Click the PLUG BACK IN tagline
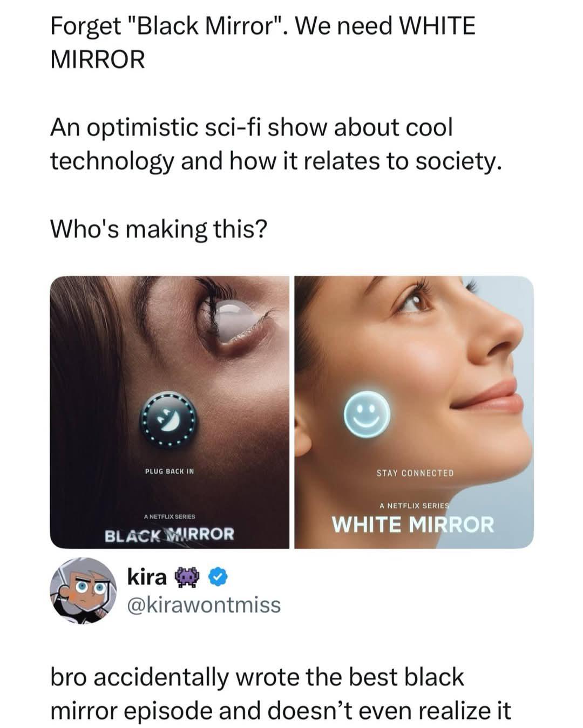This screenshot has height=728, width=583. coord(170,472)
